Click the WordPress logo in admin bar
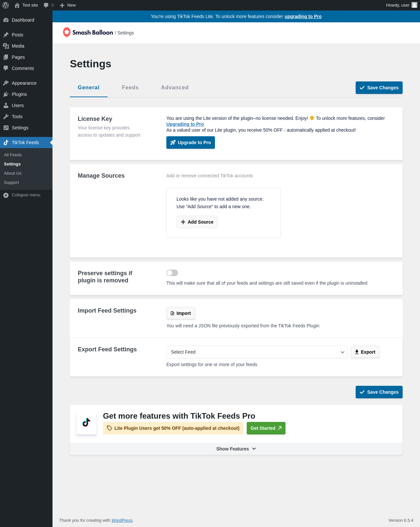This screenshot has height=527, width=420. [x=6, y=5]
